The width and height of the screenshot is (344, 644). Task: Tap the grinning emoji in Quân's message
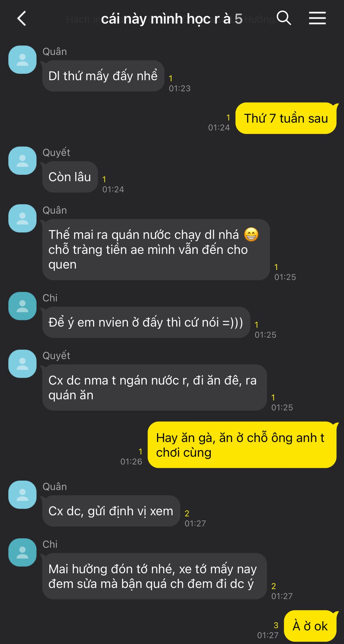pos(251,234)
